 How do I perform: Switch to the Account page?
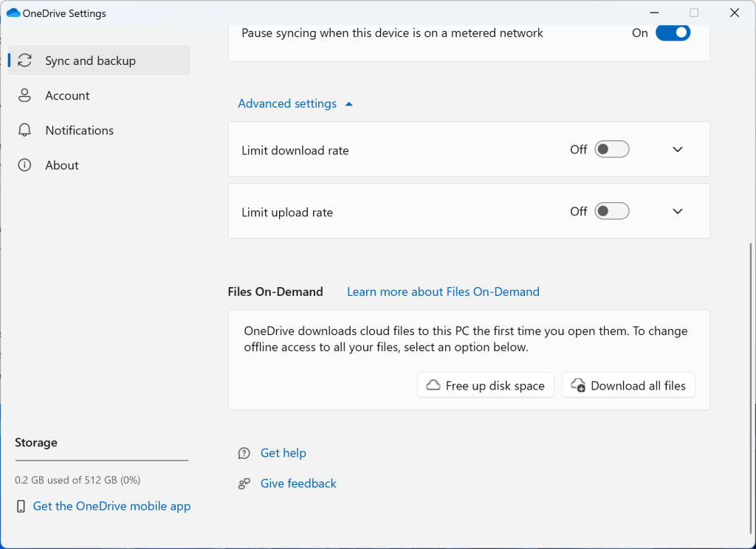coord(68,95)
